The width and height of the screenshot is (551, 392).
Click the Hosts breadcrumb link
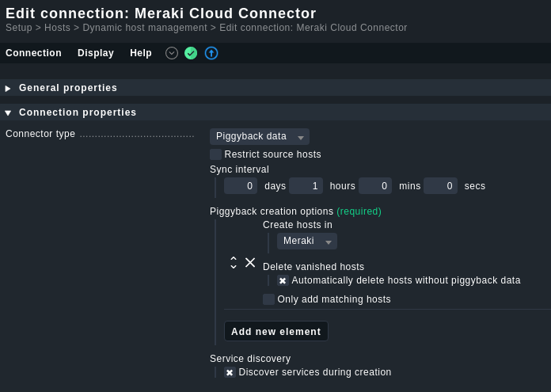57,28
